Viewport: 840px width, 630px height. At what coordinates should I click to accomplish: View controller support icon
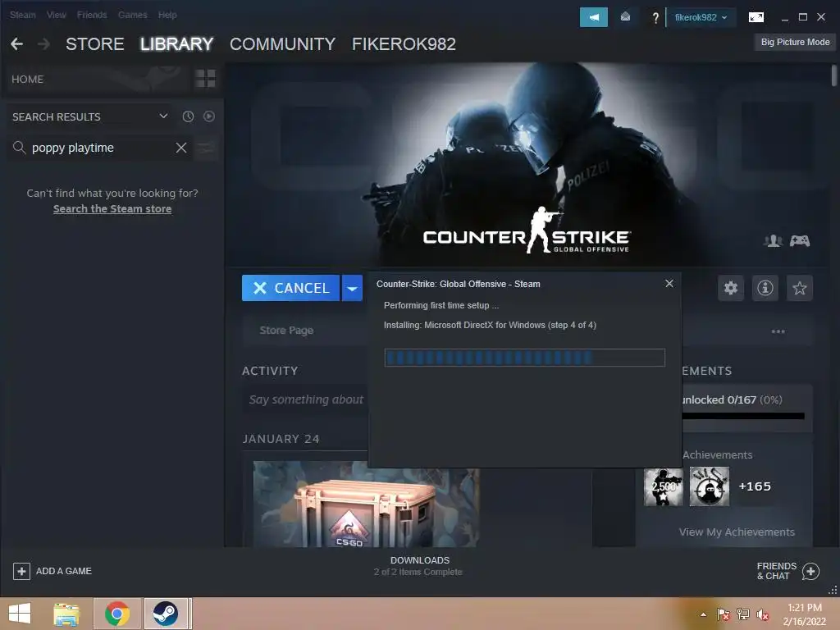799,241
